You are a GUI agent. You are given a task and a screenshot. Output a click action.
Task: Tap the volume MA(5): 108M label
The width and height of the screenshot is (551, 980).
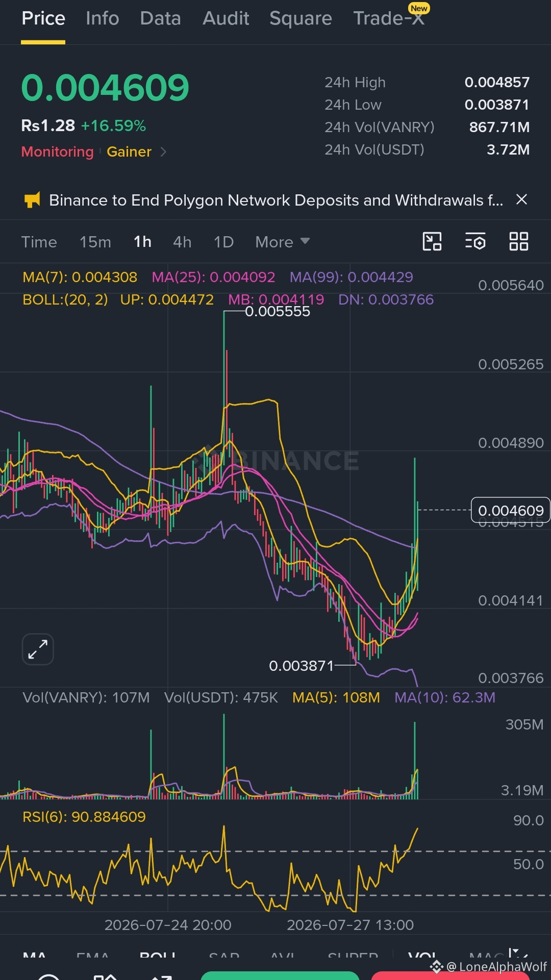[336, 697]
